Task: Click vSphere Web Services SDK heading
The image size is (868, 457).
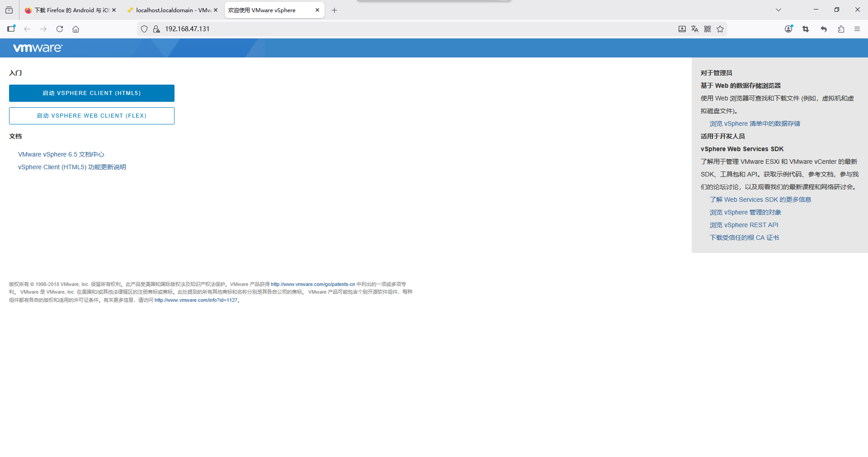Action: tap(742, 149)
